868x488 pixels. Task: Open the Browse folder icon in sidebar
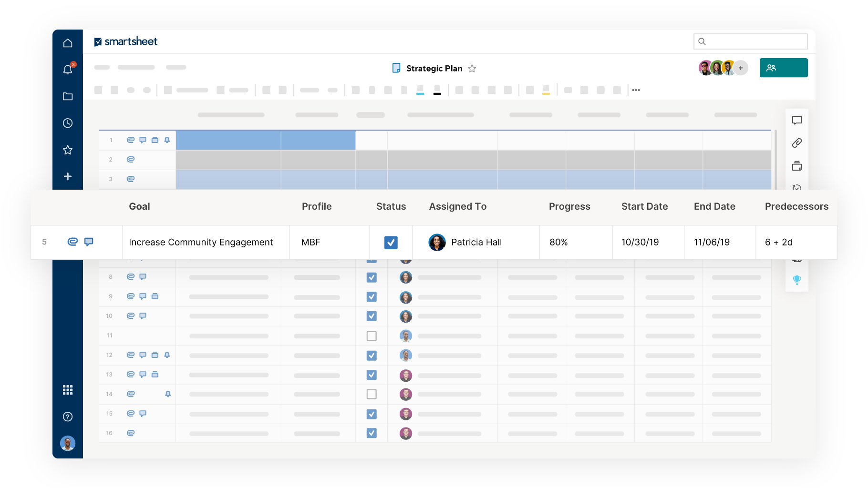(68, 96)
